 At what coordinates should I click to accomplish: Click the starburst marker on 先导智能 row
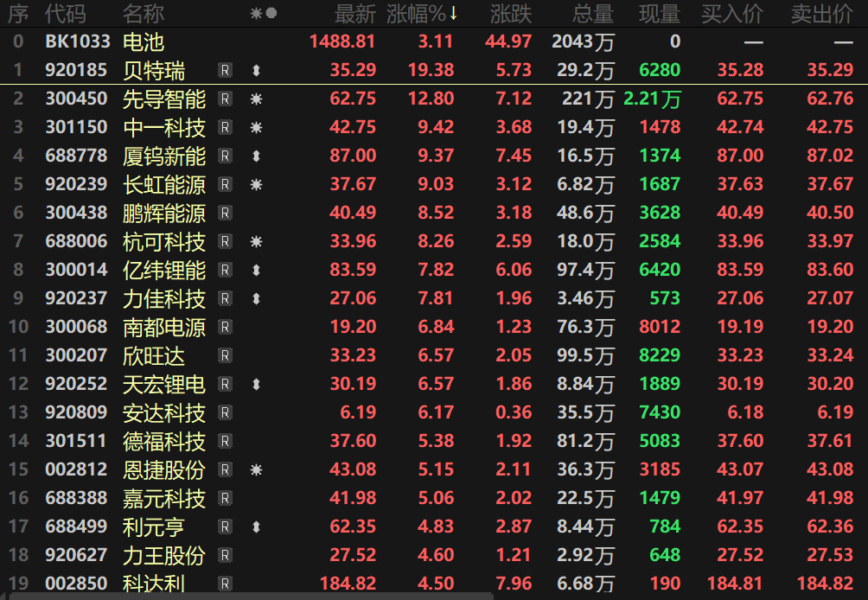[x=256, y=99]
